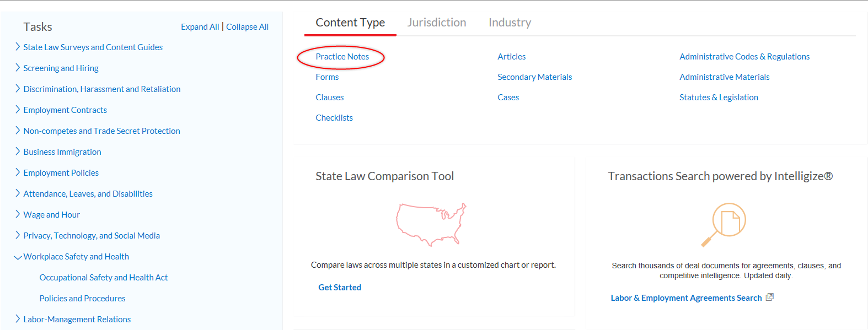Expand the Wage and Hour chevron
Screen dimensions: 868x330
coord(18,214)
